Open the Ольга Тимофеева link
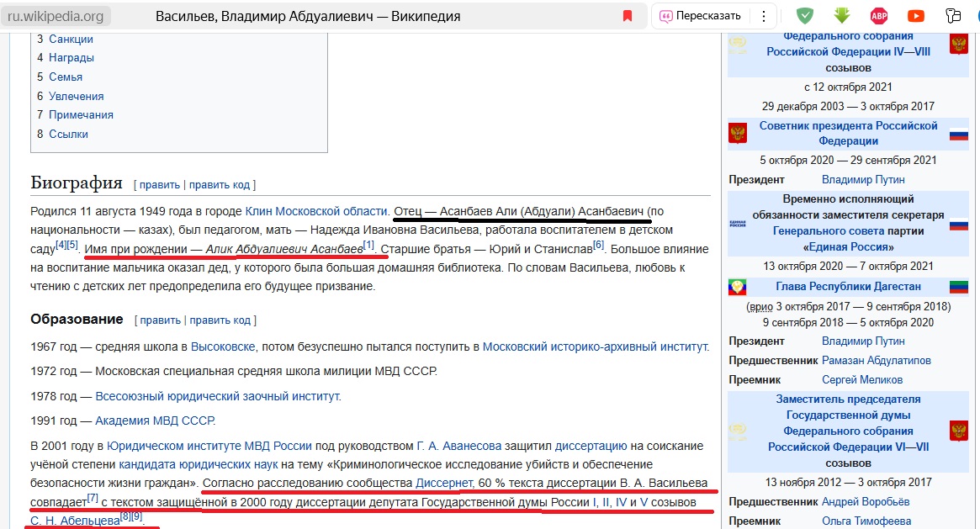Image resolution: width=980 pixels, height=529 pixels. click(866, 521)
